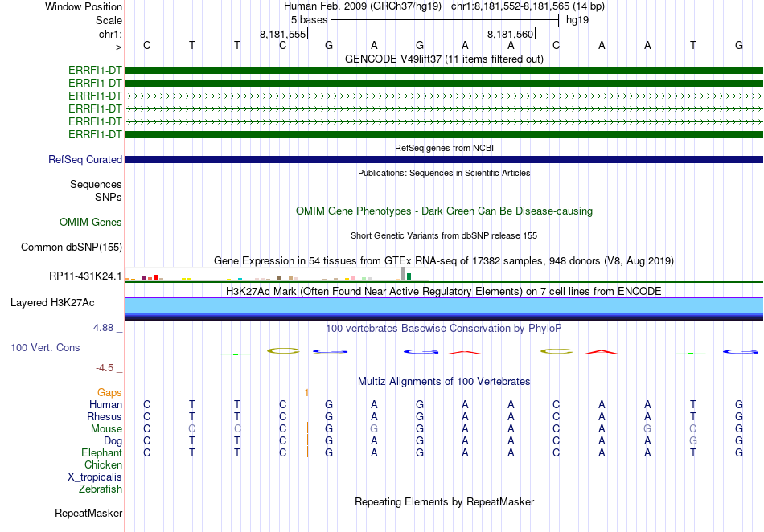Select the RefSeq Curated track label
Viewport: 764px width, 532px height.
tap(85, 160)
